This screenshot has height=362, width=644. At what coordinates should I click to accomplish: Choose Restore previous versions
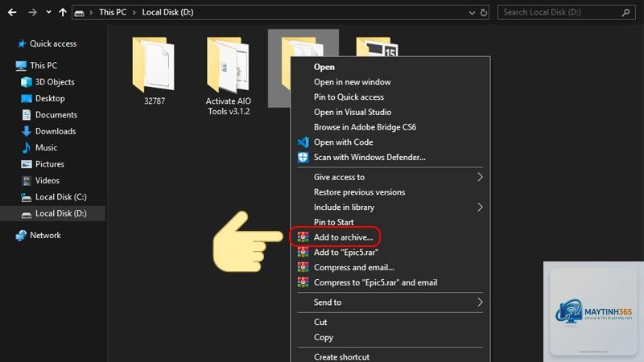(359, 192)
